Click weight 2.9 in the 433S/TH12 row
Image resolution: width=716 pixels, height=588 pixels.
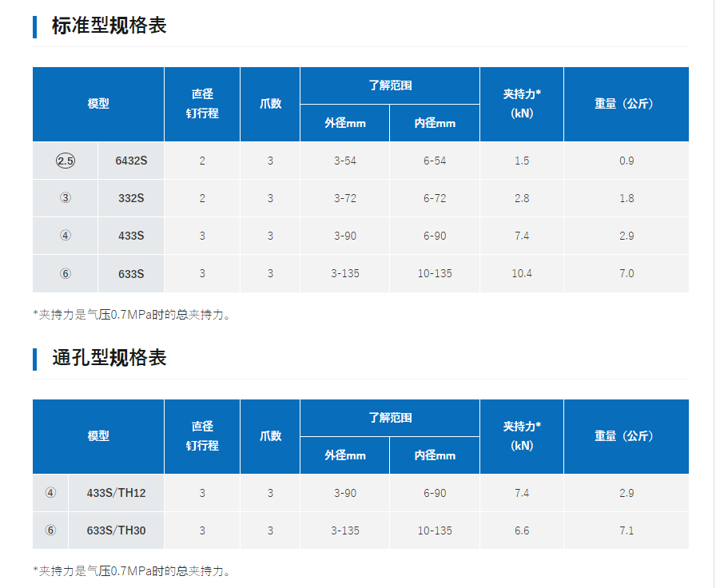[x=626, y=493]
